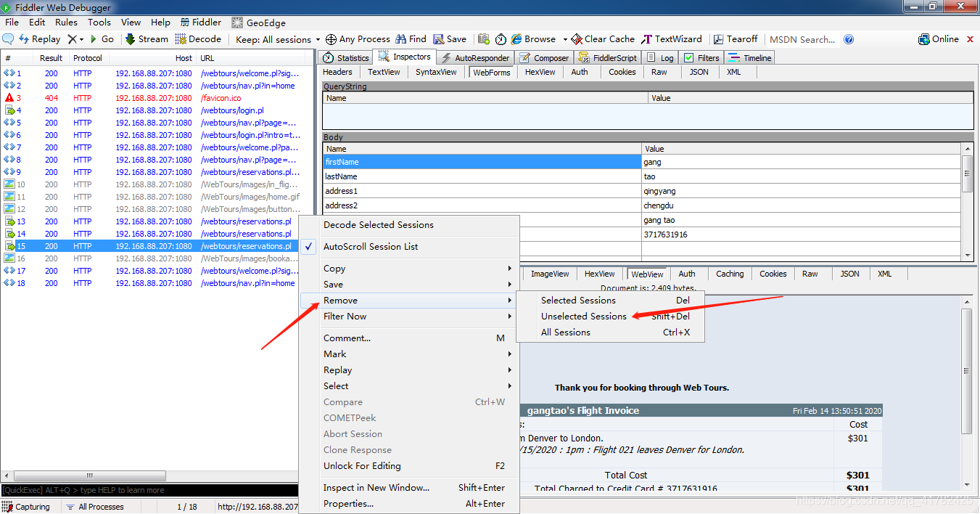
Task: Click the Find binoculars button
Action: pos(411,39)
